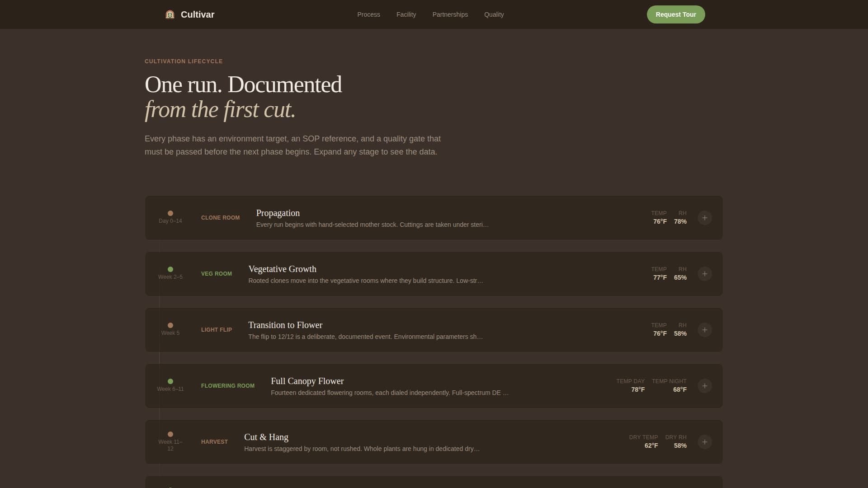Viewport: 868px width, 488px height.
Task: Expand the Full Canopy Flower heading
Action: coord(307,381)
